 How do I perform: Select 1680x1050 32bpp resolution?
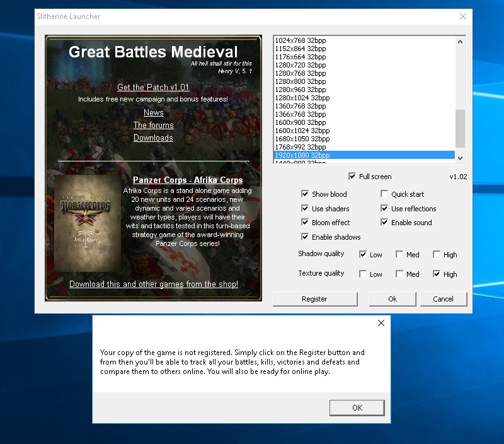click(x=364, y=139)
